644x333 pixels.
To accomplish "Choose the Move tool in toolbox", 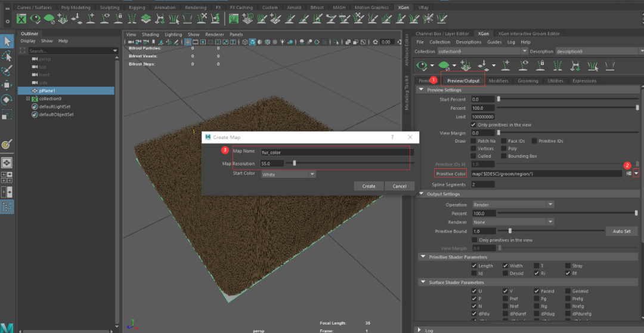I will tap(7, 85).
